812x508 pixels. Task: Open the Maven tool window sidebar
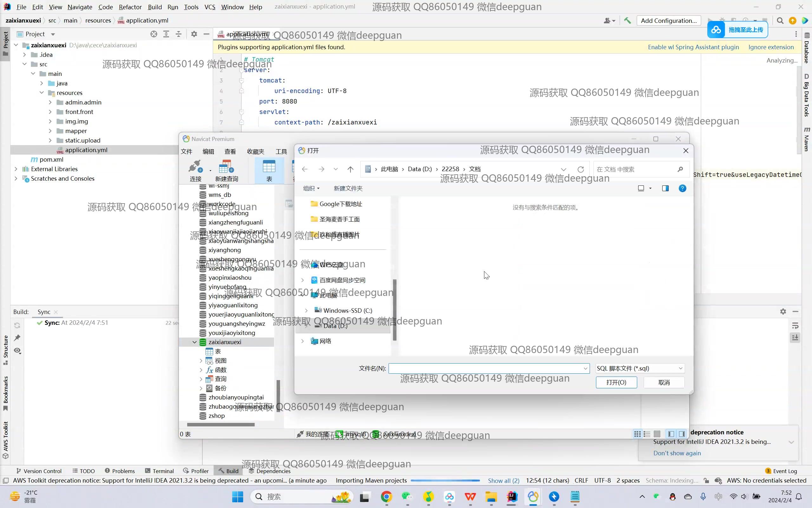click(x=807, y=139)
